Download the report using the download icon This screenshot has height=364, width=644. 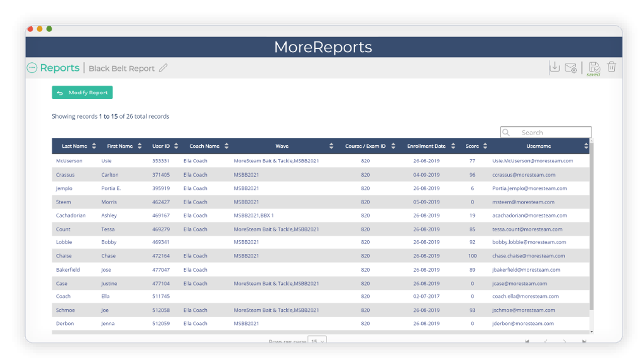[554, 67]
